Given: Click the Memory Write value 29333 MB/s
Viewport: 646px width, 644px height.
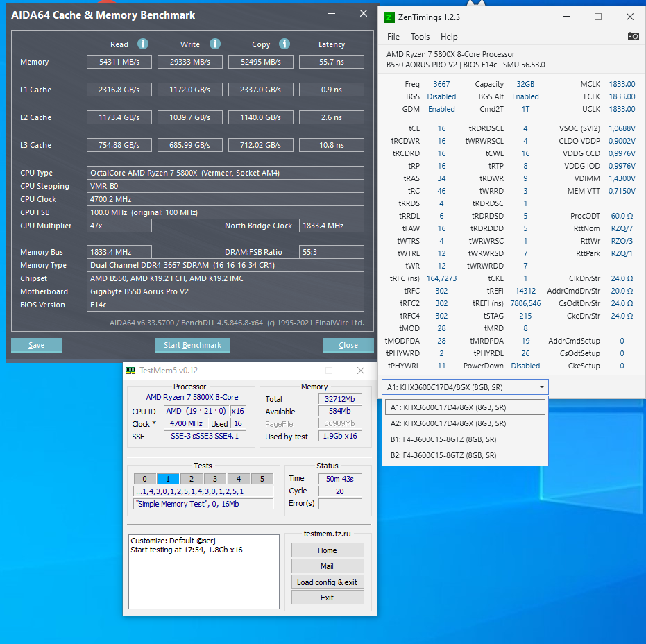Looking at the screenshot, I should click(x=190, y=62).
